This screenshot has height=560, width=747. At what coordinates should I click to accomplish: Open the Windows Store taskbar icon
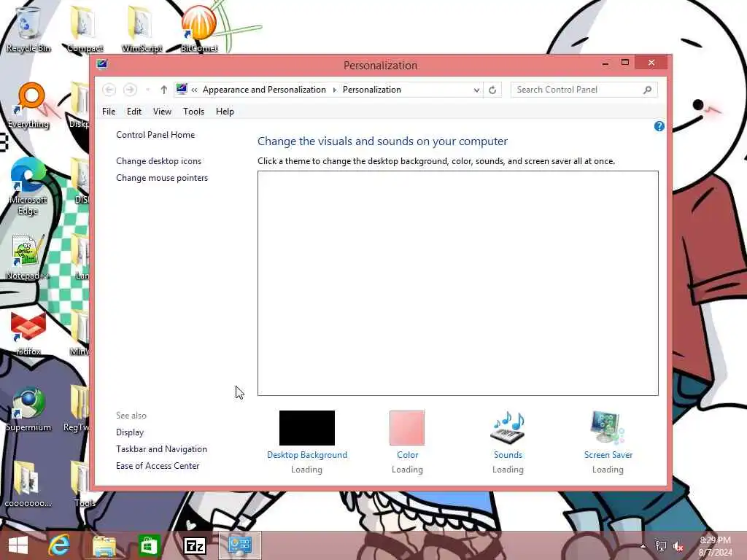pyautogui.click(x=148, y=545)
